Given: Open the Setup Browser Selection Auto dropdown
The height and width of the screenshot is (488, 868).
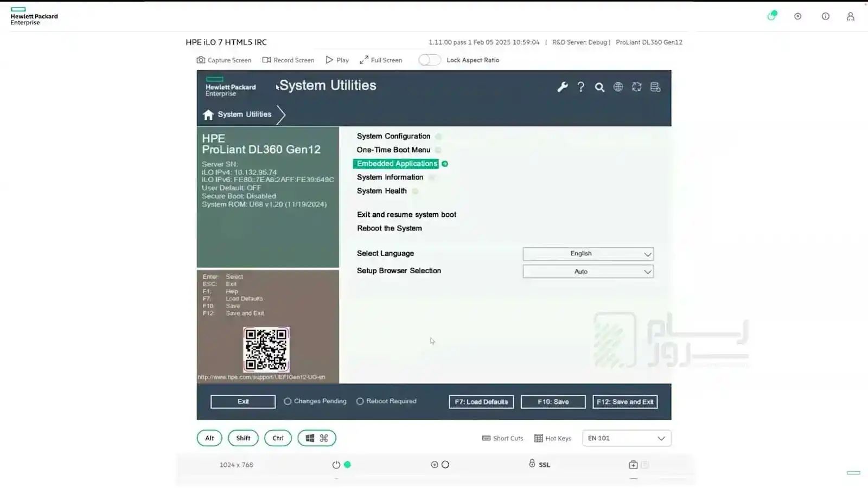Looking at the screenshot, I should pyautogui.click(x=588, y=271).
